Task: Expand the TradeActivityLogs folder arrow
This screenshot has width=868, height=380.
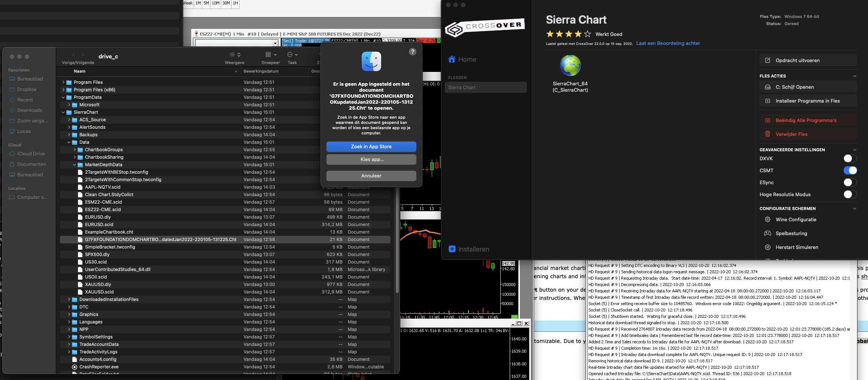Action: pos(69,352)
